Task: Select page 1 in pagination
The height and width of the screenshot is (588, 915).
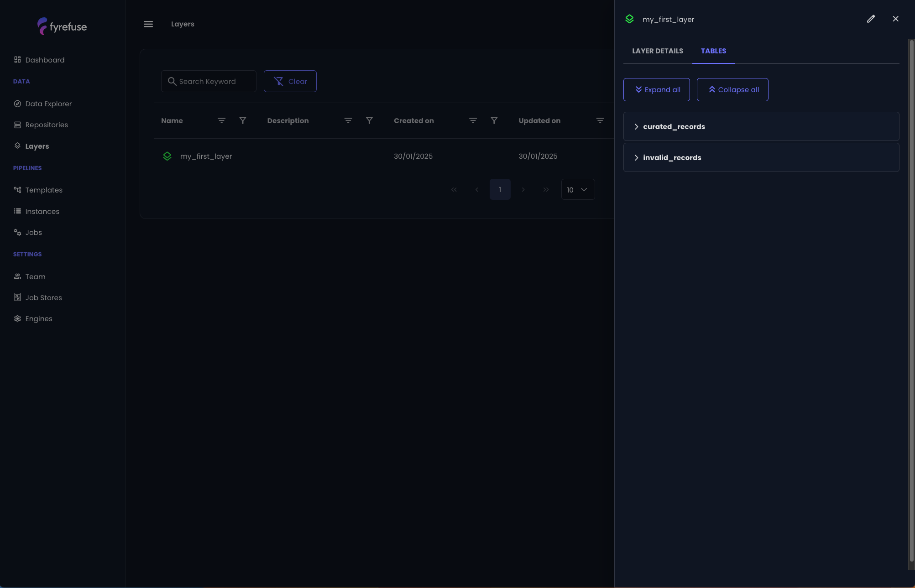Action: tap(500, 189)
